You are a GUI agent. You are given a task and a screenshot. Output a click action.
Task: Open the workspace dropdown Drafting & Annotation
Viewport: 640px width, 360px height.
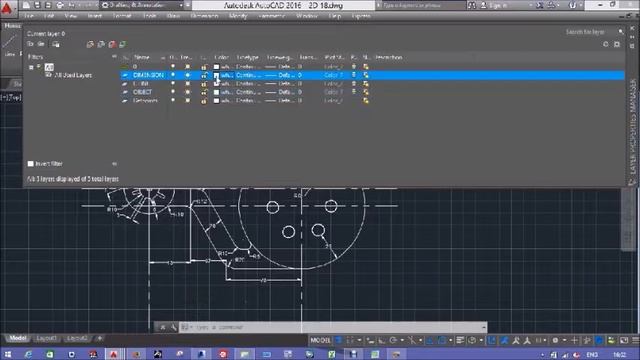(x=141, y=5)
